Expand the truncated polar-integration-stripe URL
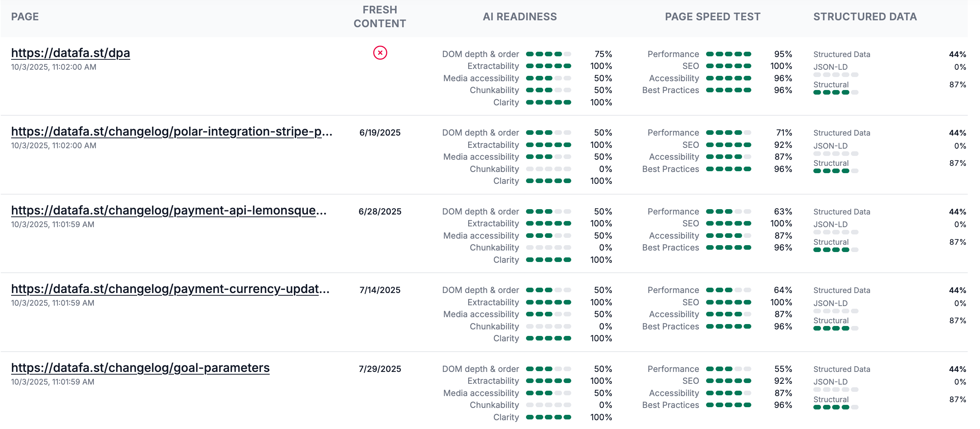The width and height of the screenshot is (980, 429). click(x=172, y=132)
